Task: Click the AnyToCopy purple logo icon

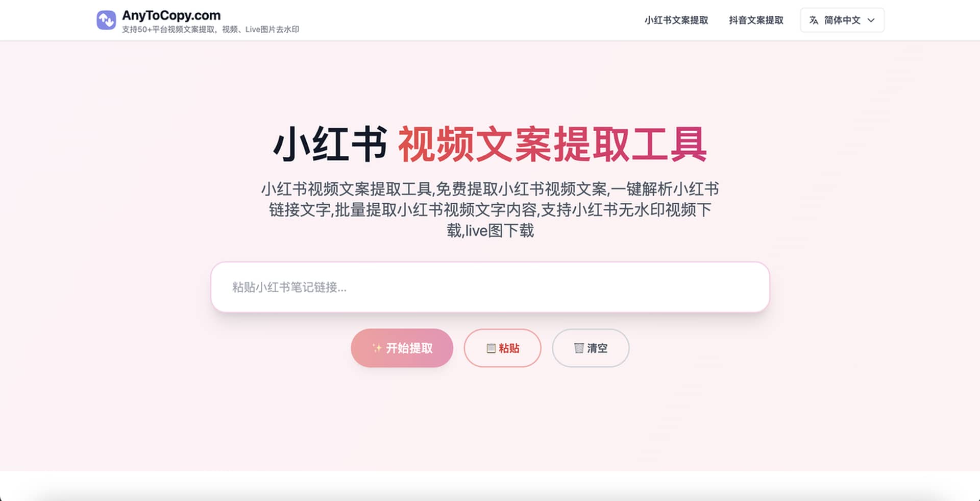Action: pos(106,20)
